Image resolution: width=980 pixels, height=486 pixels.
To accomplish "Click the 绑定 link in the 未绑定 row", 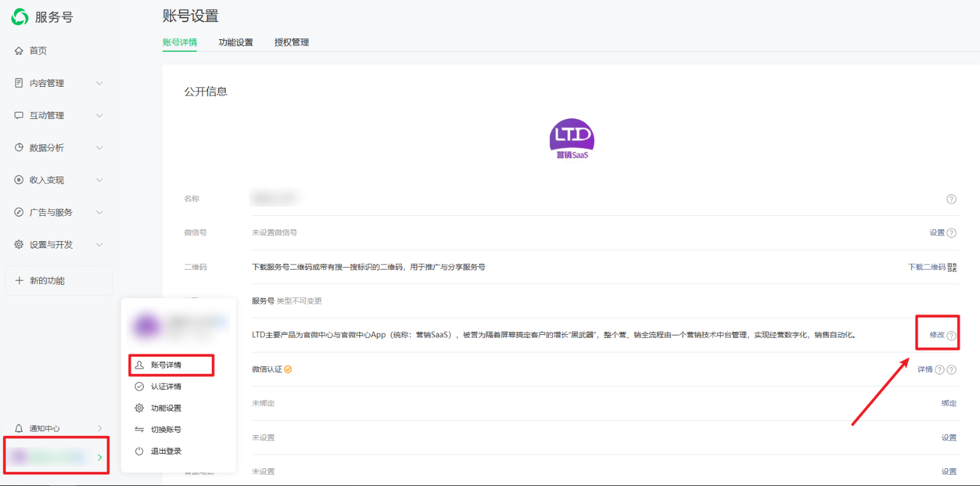I will click(948, 403).
